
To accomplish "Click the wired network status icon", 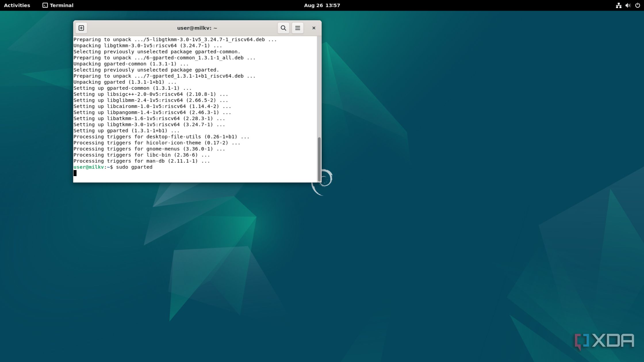I will point(619,5).
